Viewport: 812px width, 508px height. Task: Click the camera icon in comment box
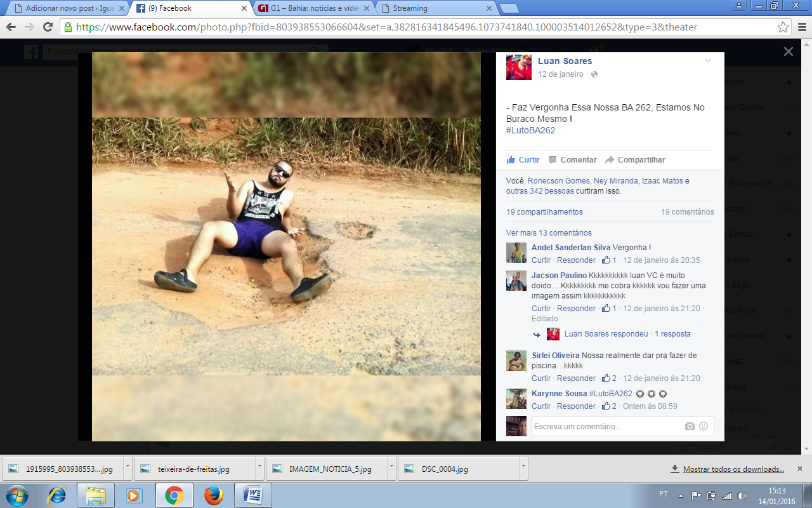pos(690,426)
